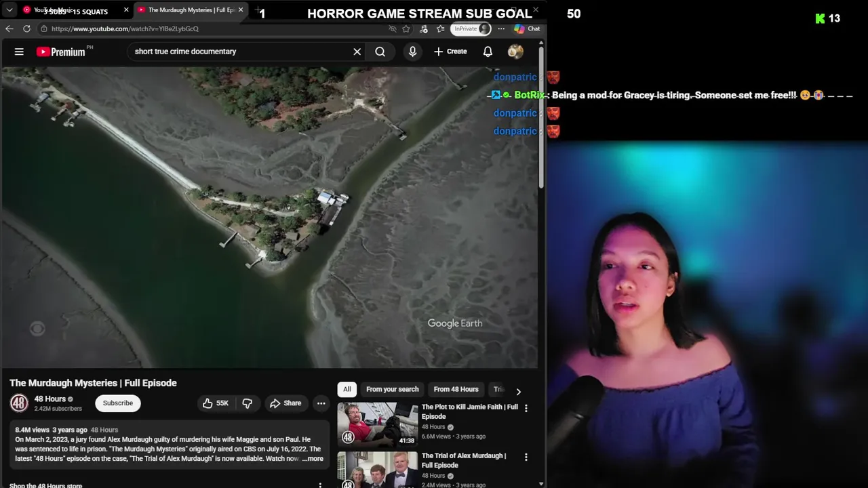Go back with browser back arrow

pos(9,28)
